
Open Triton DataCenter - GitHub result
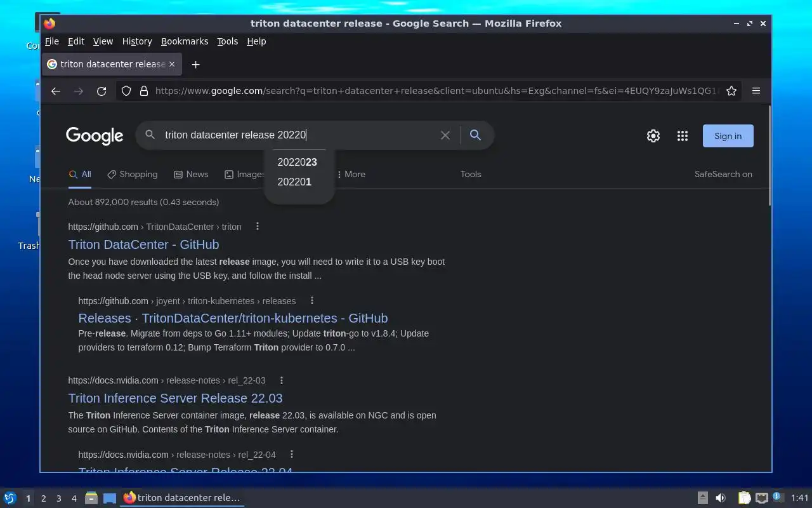point(143,244)
